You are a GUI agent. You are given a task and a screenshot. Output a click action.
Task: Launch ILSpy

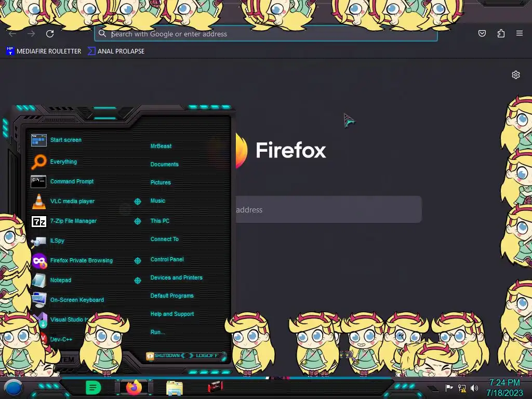pyautogui.click(x=57, y=241)
